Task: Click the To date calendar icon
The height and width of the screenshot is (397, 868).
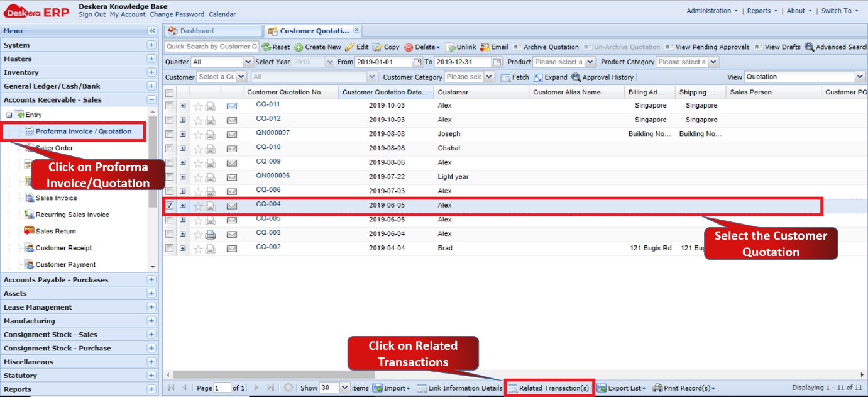Action: click(497, 62)
